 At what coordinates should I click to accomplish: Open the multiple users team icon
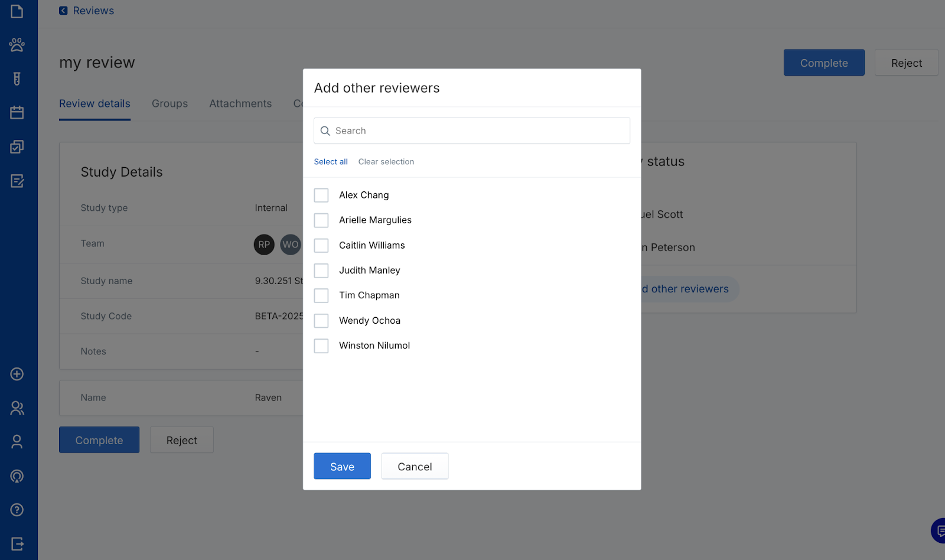[x=17, y=408]
